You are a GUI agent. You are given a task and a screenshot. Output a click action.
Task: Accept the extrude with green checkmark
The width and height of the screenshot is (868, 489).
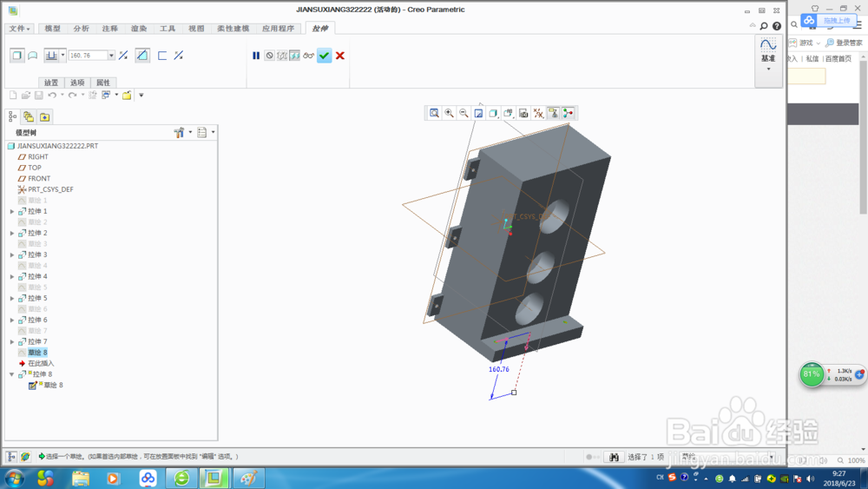pyautogui.click(x=325, y=56)
